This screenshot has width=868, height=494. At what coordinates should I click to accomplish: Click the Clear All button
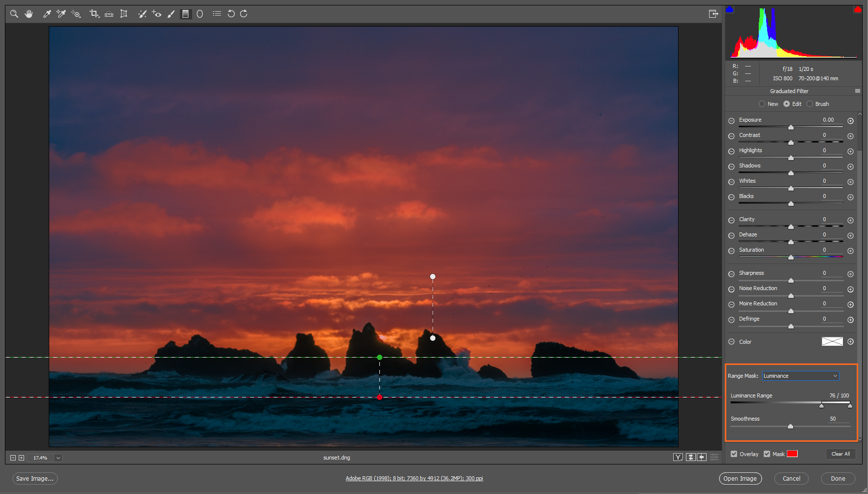click(841, 454)
